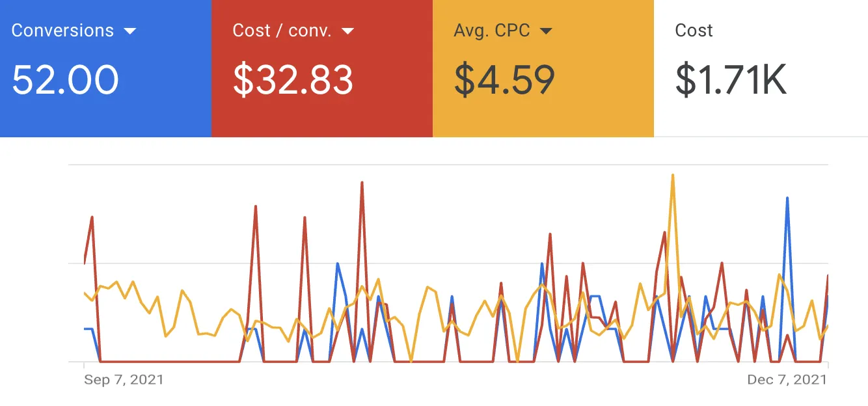Click the tallest blue Conversions spike peak
This screenshot has height=406, width=868.
click(787, 198)
